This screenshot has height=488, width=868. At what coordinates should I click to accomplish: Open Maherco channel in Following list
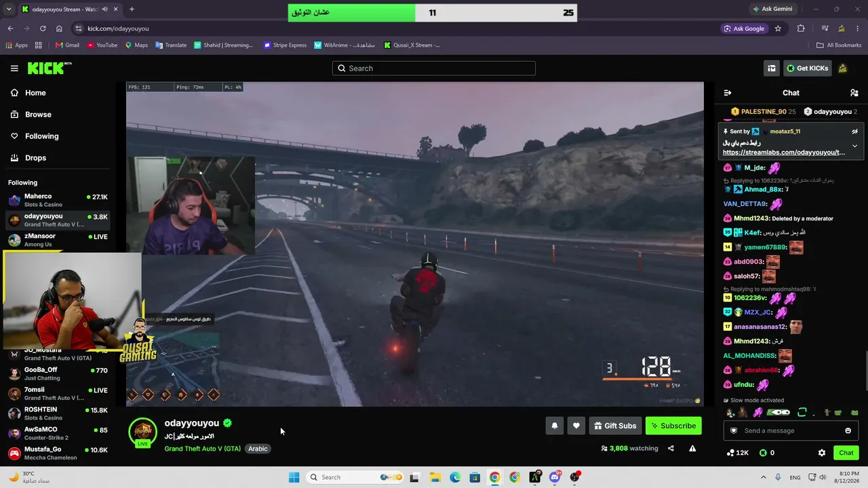click(58, 200)
